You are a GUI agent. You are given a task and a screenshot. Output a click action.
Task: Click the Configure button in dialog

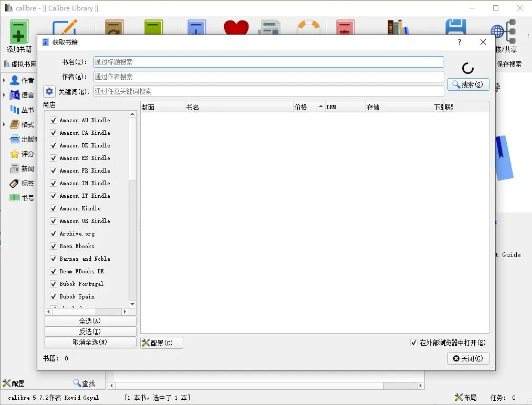pos(162,343)
